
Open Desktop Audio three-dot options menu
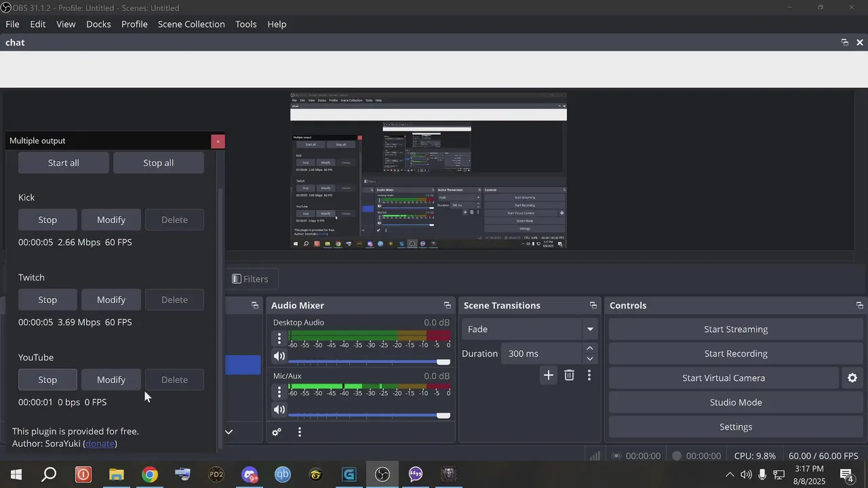[x=279, y=338]
